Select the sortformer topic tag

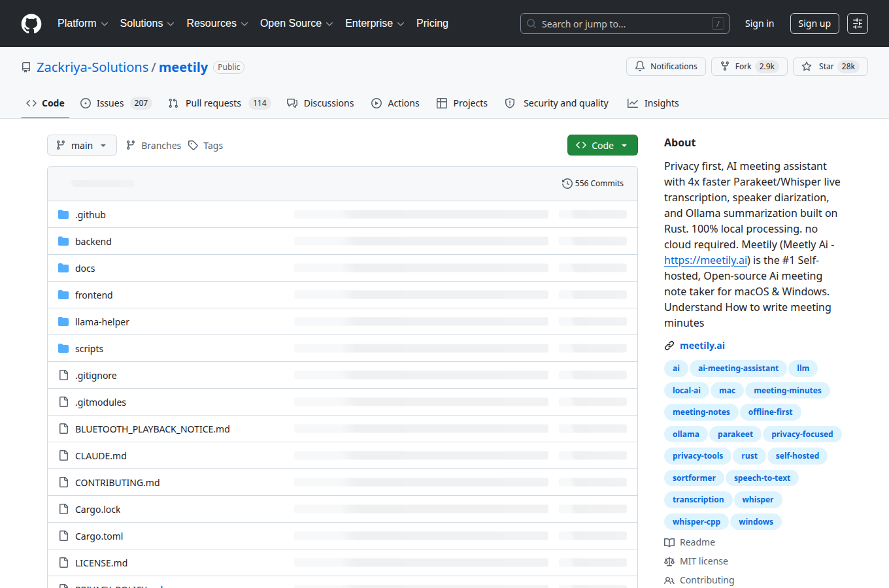click(694, 478)
